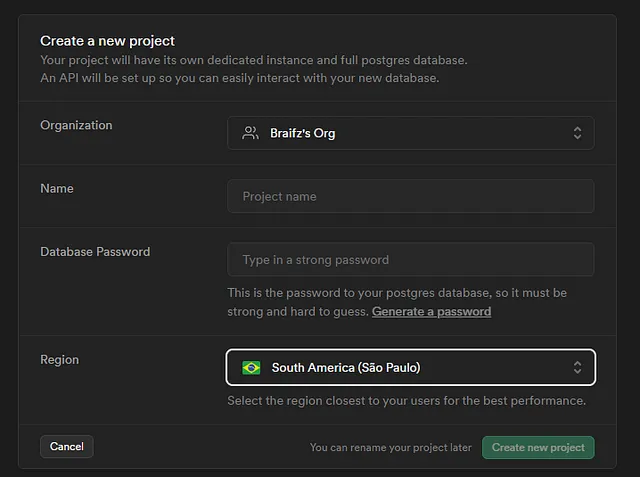640x477 pixels.
Task: Focus the database password input field
Action: (410, 260)
